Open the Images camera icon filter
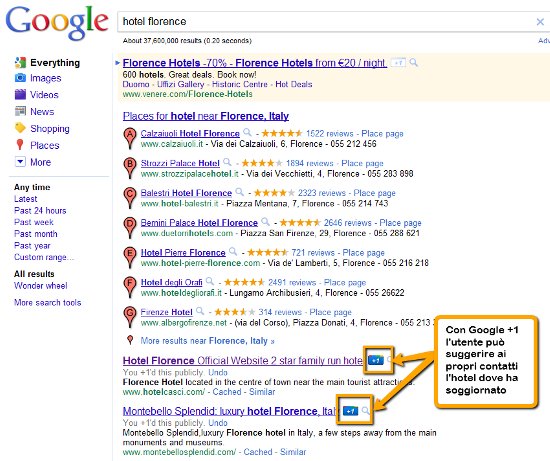This screenshot has height=461, width=550. (x=20, y=78)
